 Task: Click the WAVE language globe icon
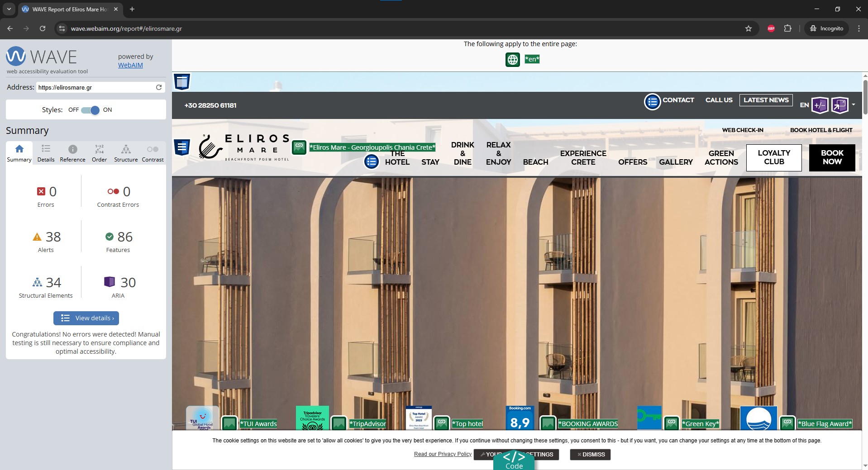pos(512,59)
